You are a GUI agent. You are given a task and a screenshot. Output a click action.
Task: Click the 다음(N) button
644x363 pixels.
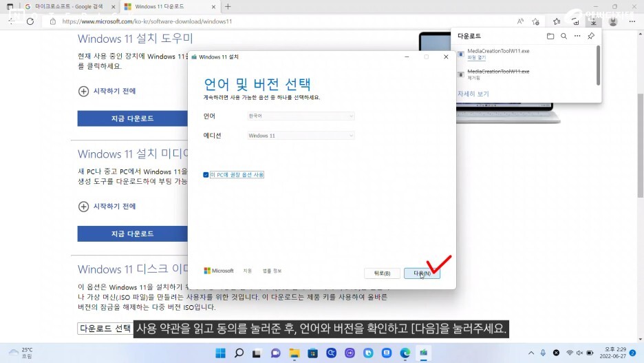pos(422,273)
